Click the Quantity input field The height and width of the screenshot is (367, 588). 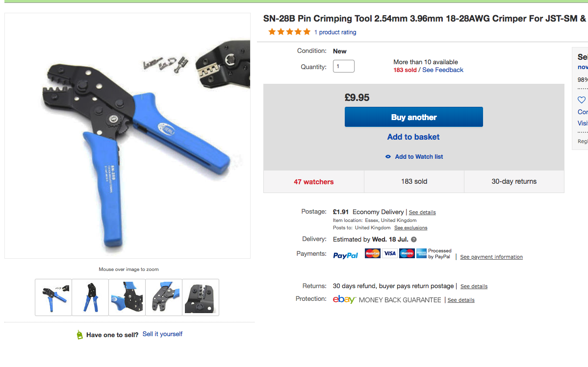point(343,66)
